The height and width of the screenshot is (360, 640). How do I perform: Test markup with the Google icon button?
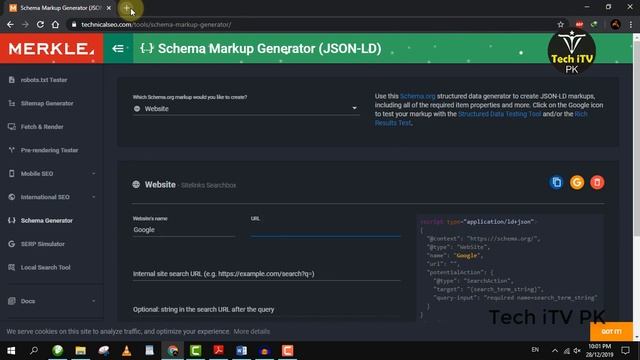[577, 182]
